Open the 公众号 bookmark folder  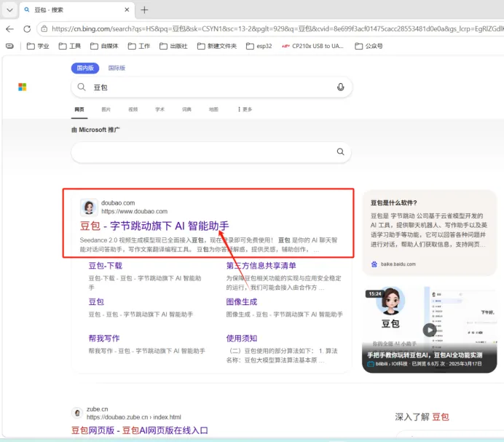tap(369, 47)
